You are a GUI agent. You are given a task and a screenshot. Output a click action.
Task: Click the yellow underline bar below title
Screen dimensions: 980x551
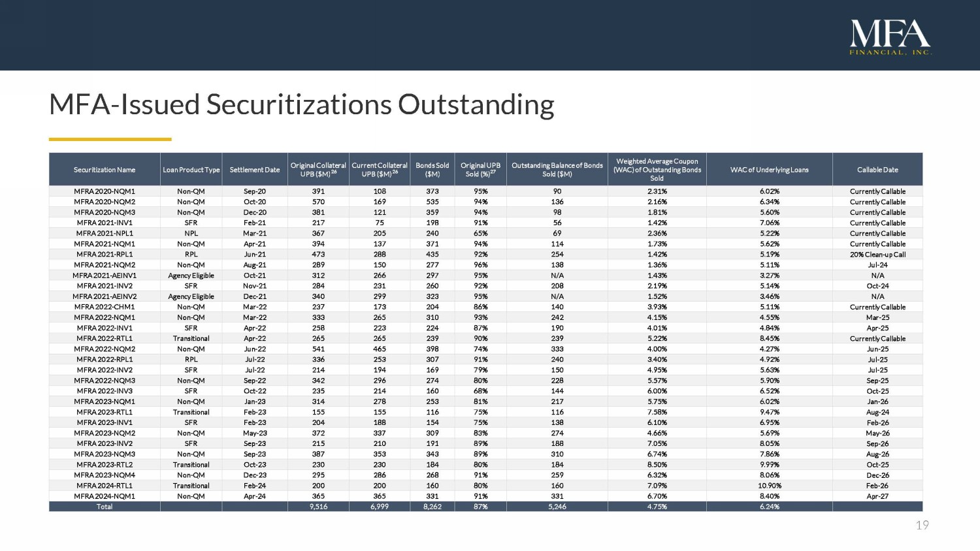tap(110, 139)
